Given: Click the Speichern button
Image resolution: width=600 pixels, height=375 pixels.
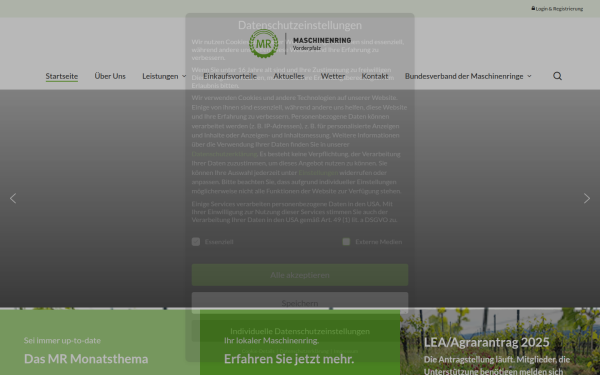Looking at the screenshot, I should (x=300, y=303).
